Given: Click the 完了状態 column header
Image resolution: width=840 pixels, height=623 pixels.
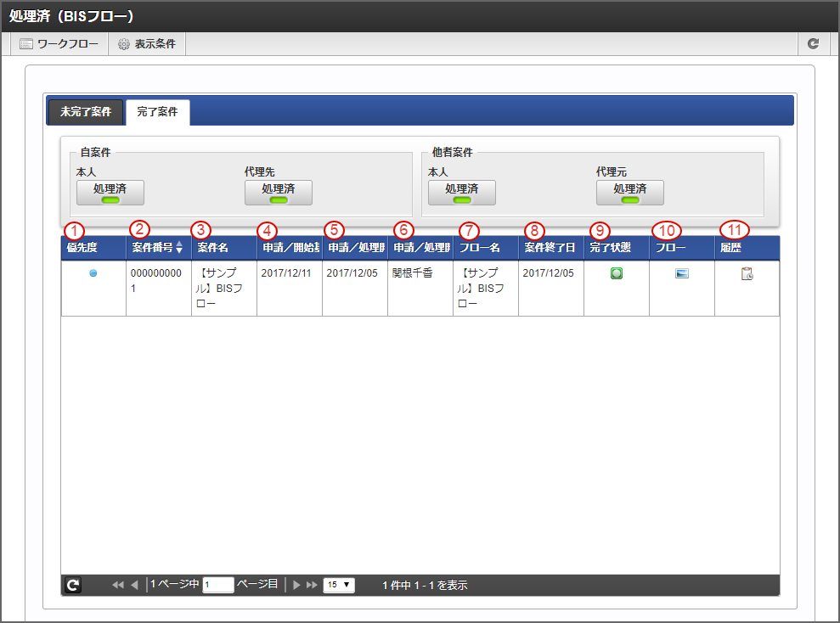Looking at the screenshot, I should coord(617,248).
